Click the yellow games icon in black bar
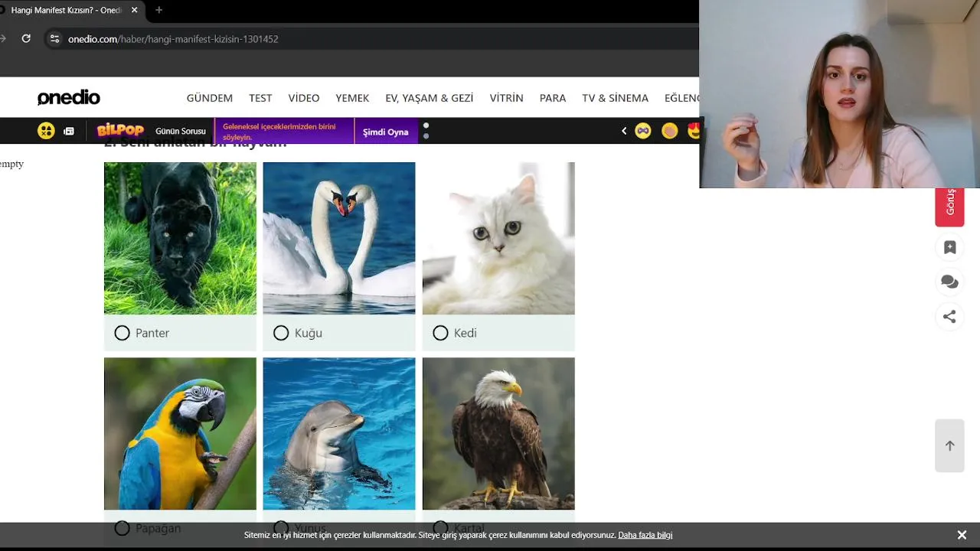Viewport: 980px width, 551px height. (x=46, y=131)
